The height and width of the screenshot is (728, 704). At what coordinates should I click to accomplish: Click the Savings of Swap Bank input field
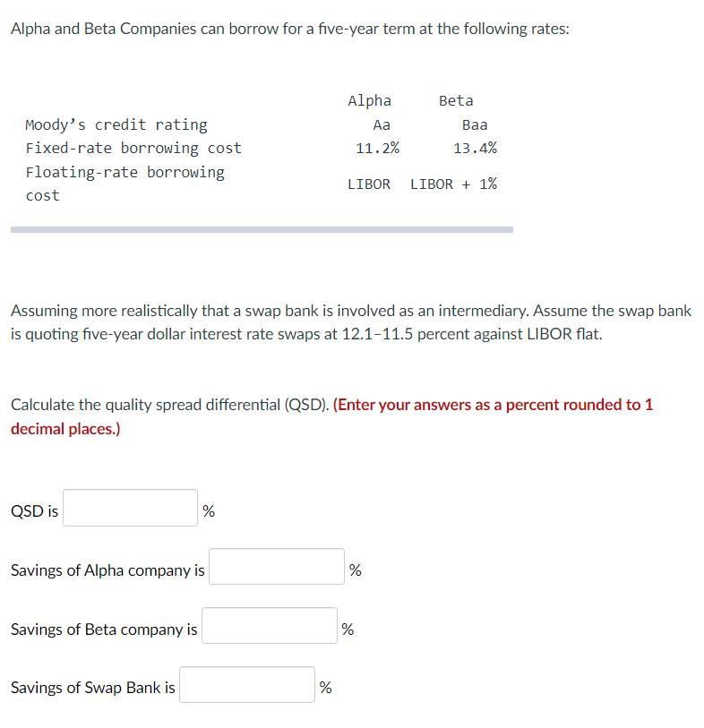[x=246, y=684]
